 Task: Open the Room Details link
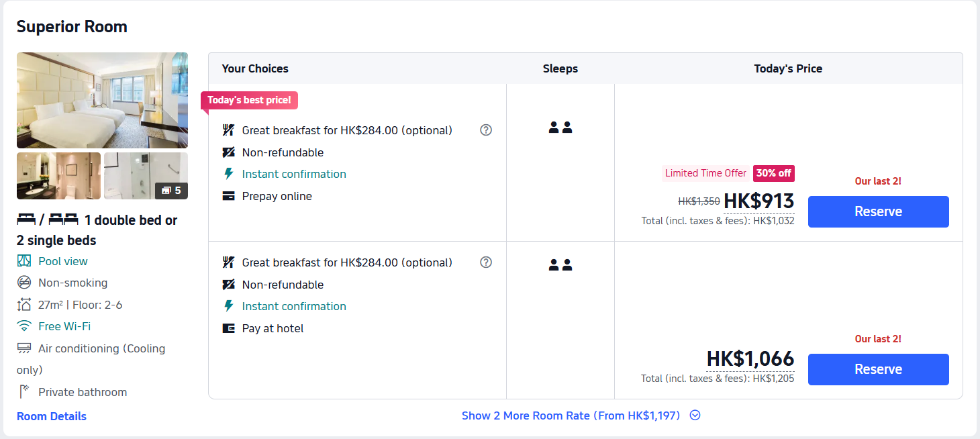[x=52, y=416]
